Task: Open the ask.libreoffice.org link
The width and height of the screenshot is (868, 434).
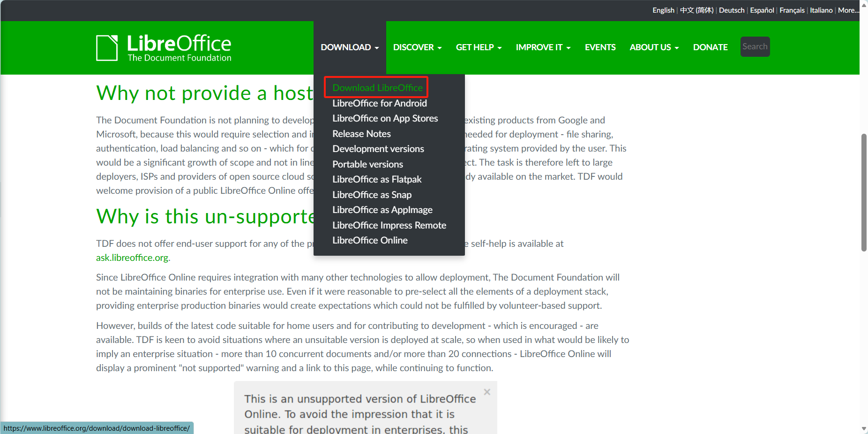Action: [132, 258]
